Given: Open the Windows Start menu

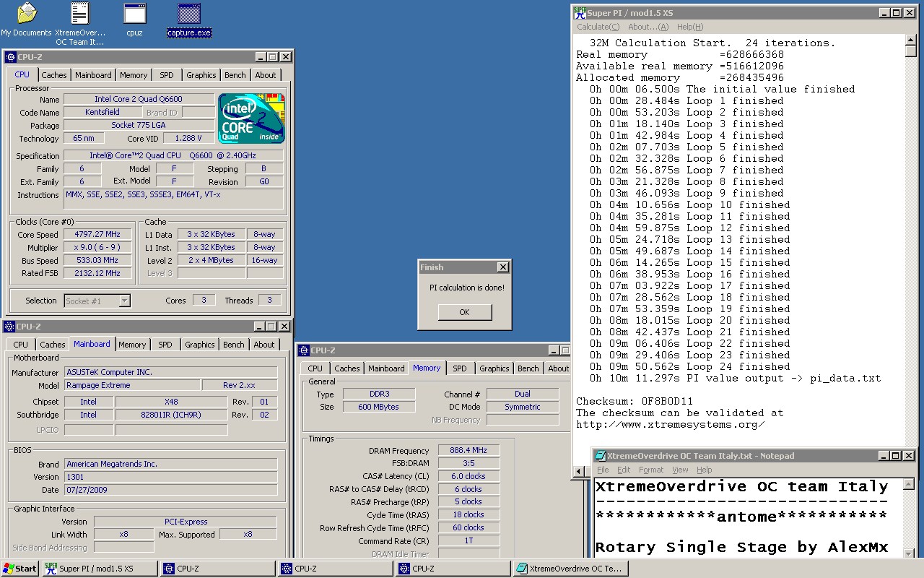Looking at the screenshot, I should (x=20, y=569).
